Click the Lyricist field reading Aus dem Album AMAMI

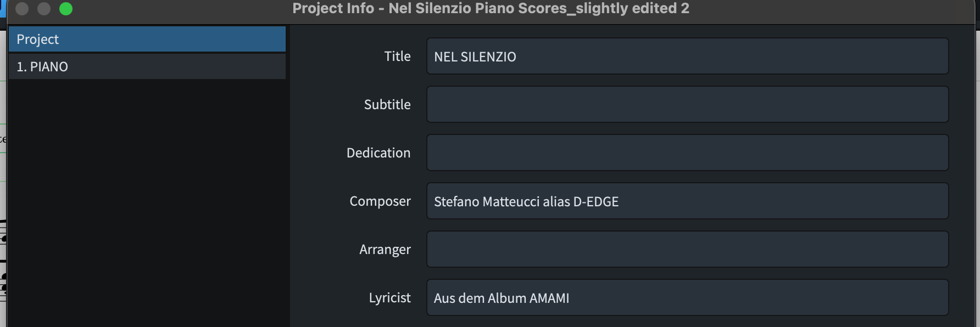687,298
